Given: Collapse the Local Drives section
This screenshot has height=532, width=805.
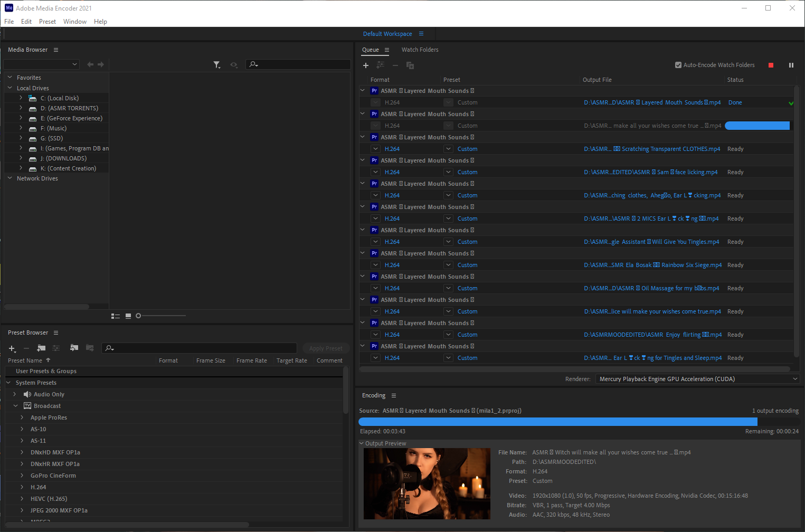Looking at the screenshot, I should pyautogui.click(x=10, y=88).
